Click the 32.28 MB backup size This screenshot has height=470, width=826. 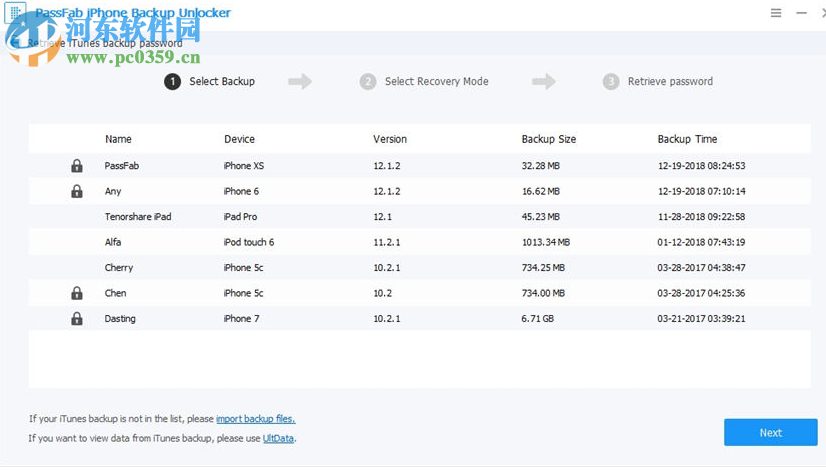[540, 166]
